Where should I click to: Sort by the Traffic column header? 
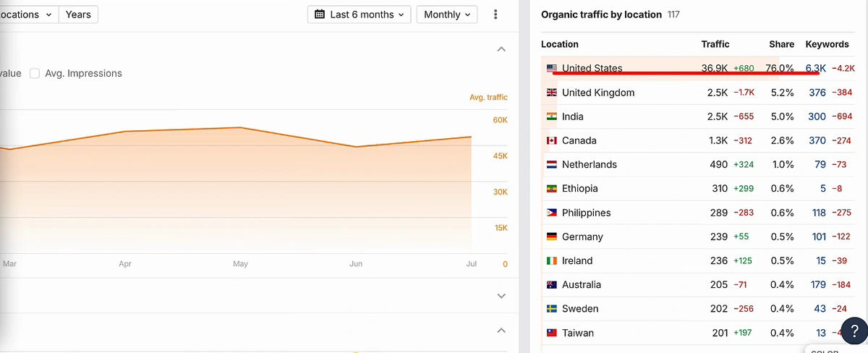715,44
